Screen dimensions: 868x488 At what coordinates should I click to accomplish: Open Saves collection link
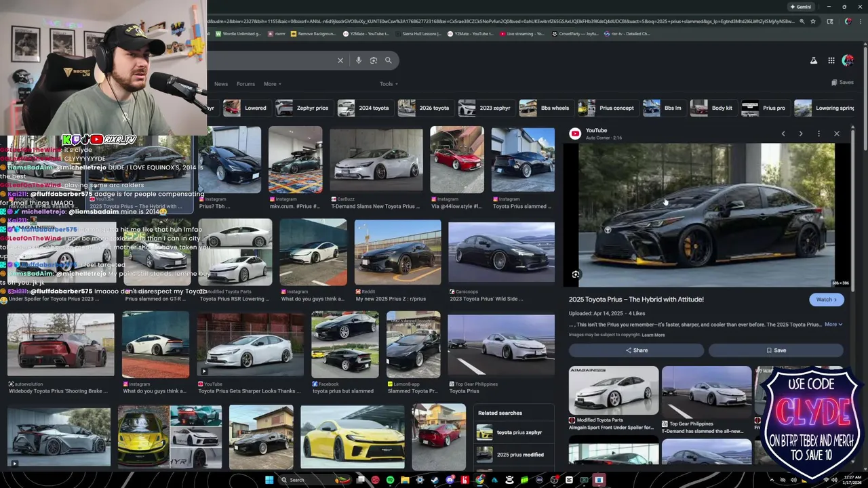842,83
